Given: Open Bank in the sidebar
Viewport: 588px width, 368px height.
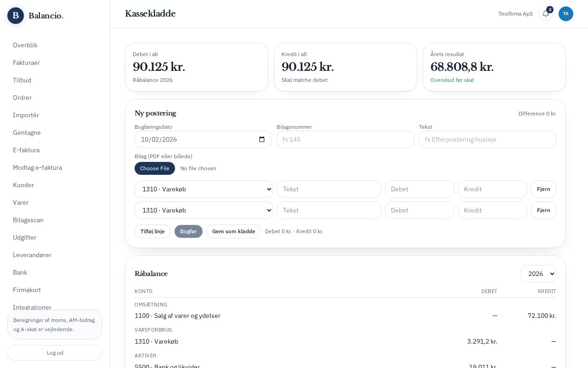Looking at the screenshot, I should tap(55, 272).
